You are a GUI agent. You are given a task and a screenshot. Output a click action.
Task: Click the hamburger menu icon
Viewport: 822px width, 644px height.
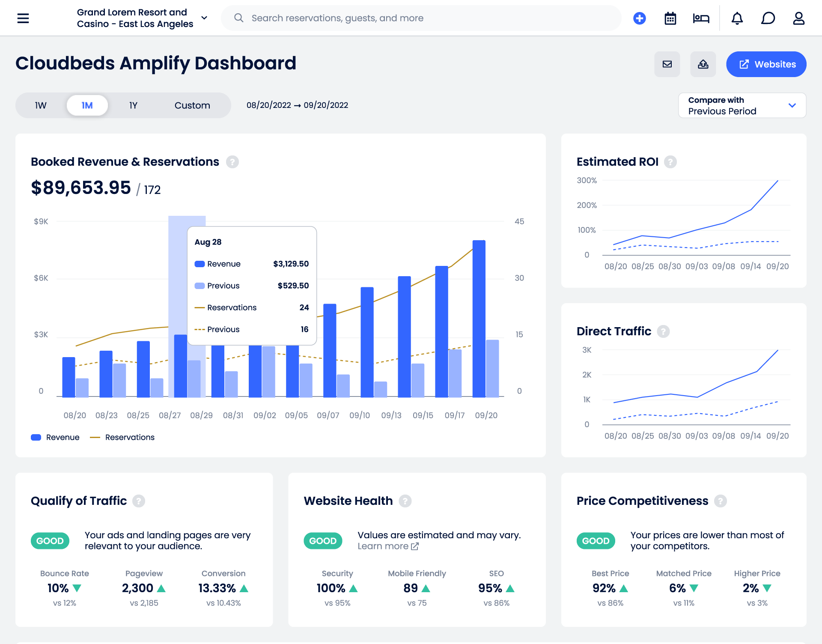pos(24,18)
